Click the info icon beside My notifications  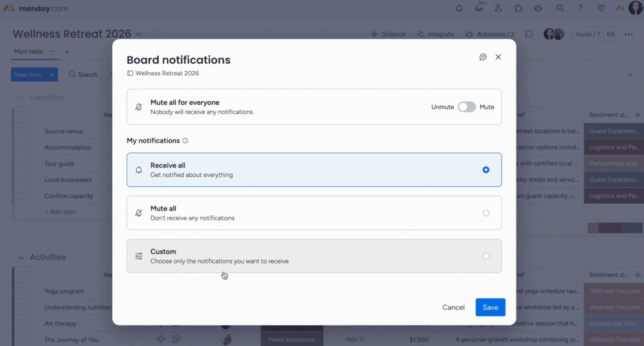[x=185, y=141]
